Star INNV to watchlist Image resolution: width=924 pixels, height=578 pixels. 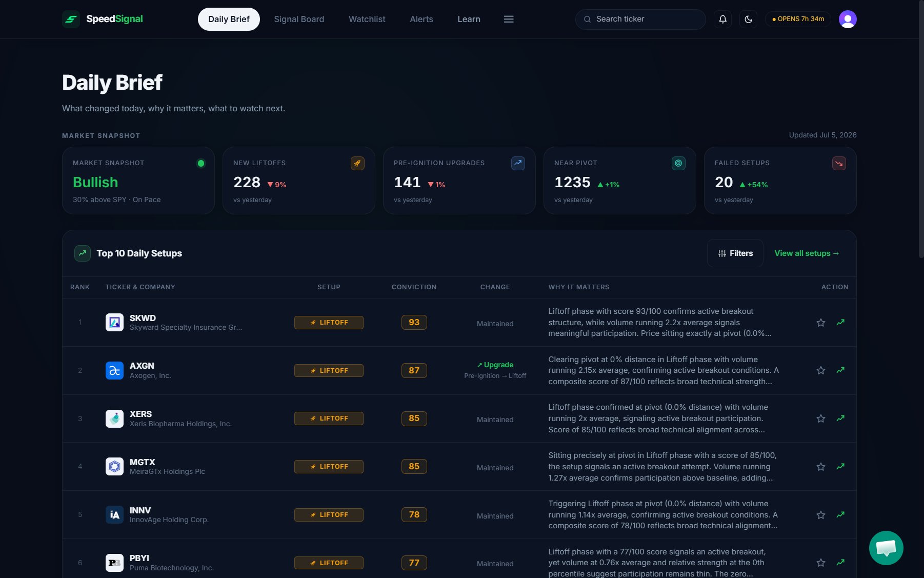[x=821, y=515]
